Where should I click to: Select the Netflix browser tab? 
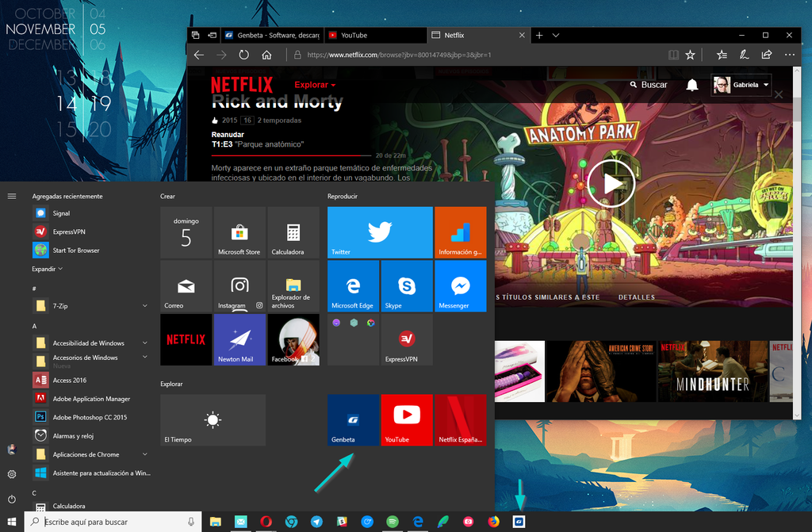point(473,35)
